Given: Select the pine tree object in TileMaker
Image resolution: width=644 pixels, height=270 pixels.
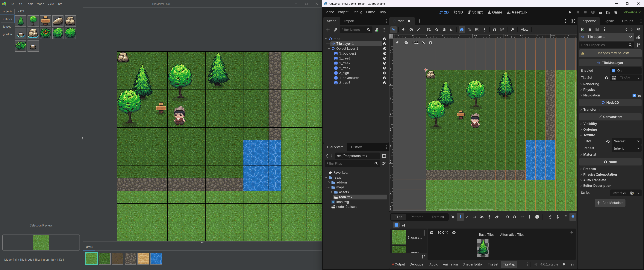Looking at the screenshot, I should [x=21, y=21].
